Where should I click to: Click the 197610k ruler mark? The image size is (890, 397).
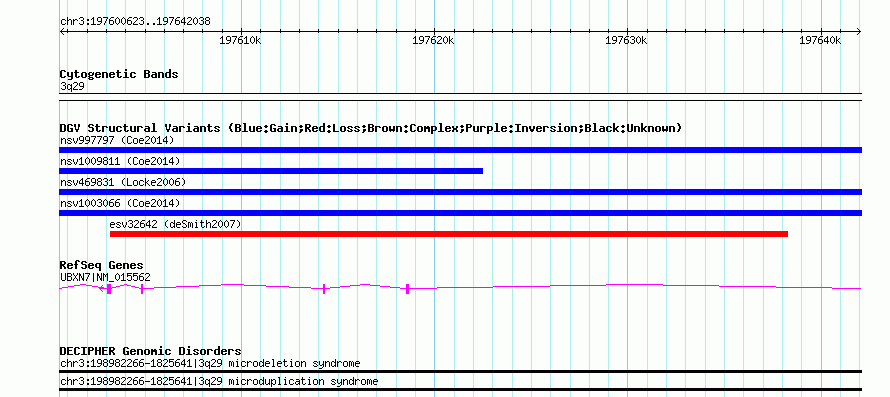(241, 40)
